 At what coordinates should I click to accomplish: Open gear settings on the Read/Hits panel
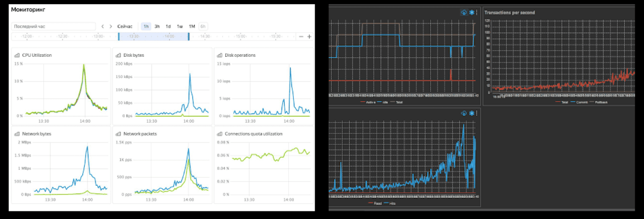[x=471, y=113]
